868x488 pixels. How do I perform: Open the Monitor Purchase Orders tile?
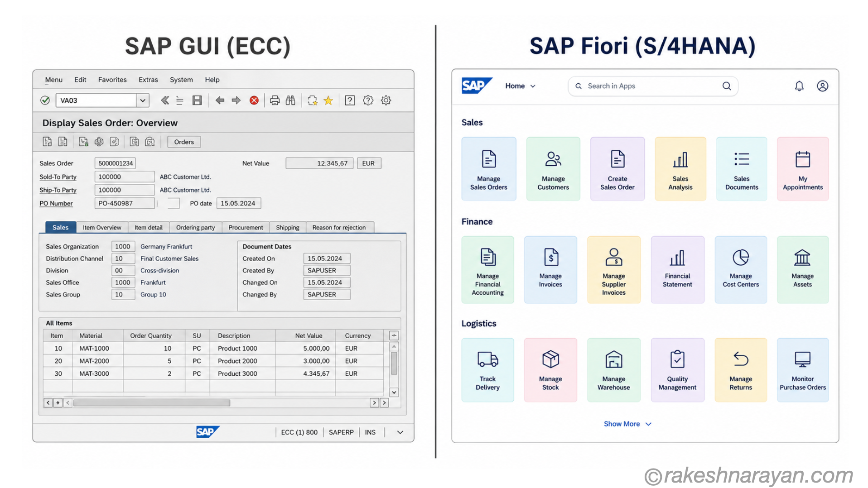pyautogui.click(x=802, y=370)
